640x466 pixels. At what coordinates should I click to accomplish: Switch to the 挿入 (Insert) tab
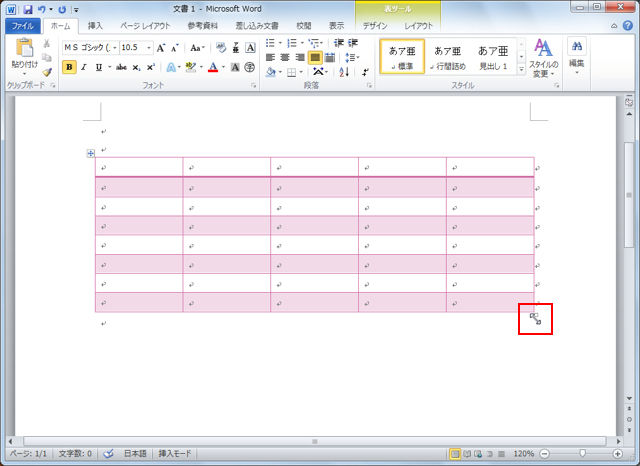point(95,26)
